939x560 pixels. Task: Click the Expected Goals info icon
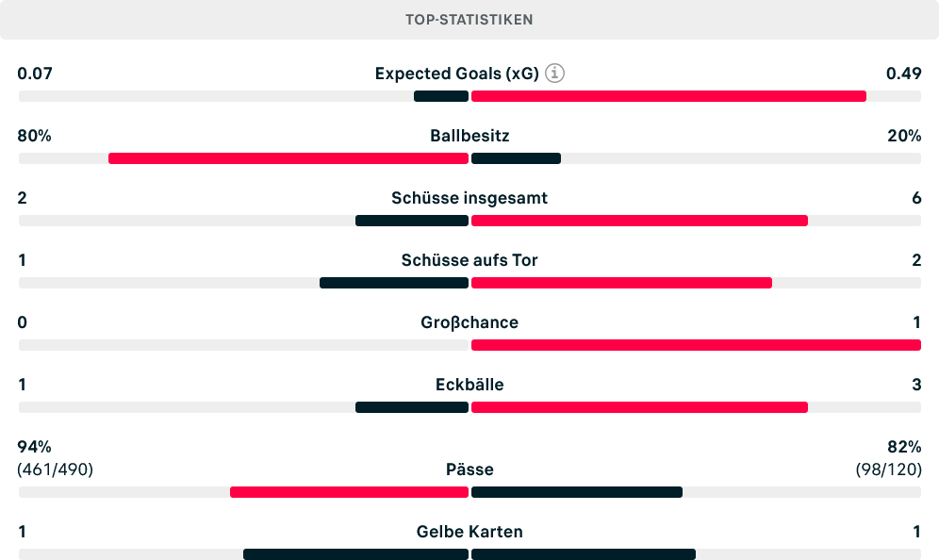(554, 74)
